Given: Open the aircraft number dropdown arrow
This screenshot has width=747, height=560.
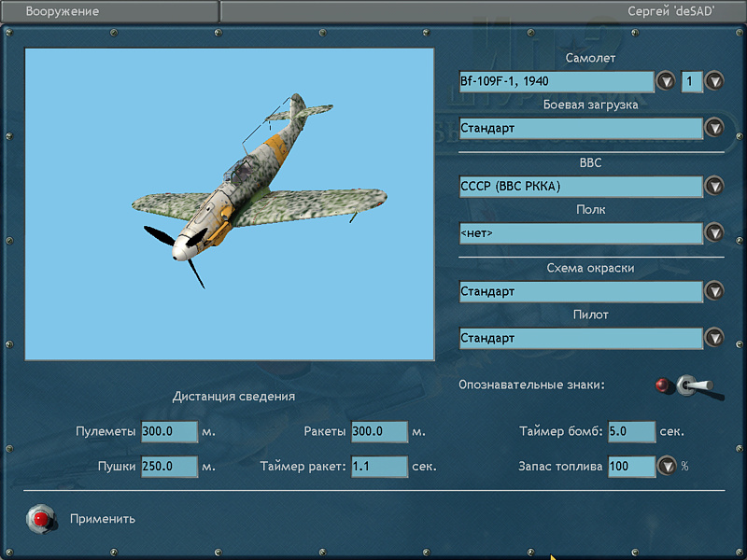Looking at the screenshot, I should pos(714,81).
